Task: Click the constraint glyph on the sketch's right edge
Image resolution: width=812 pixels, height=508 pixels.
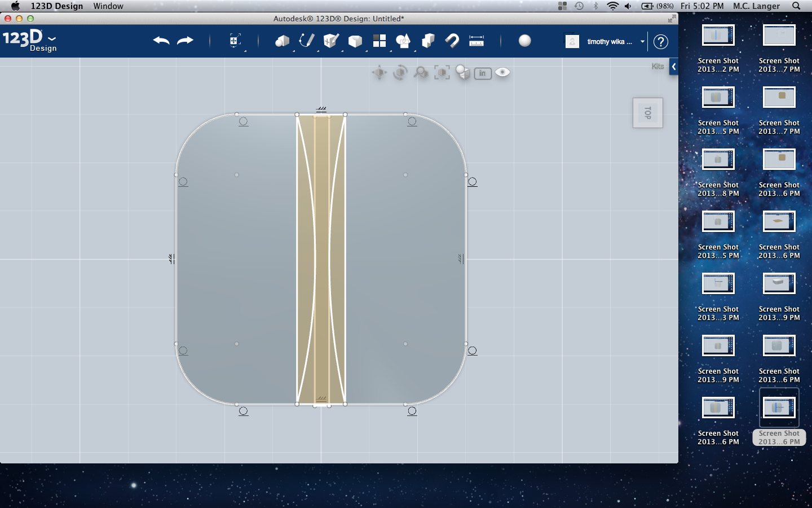Action: click(x=461, y=259)
